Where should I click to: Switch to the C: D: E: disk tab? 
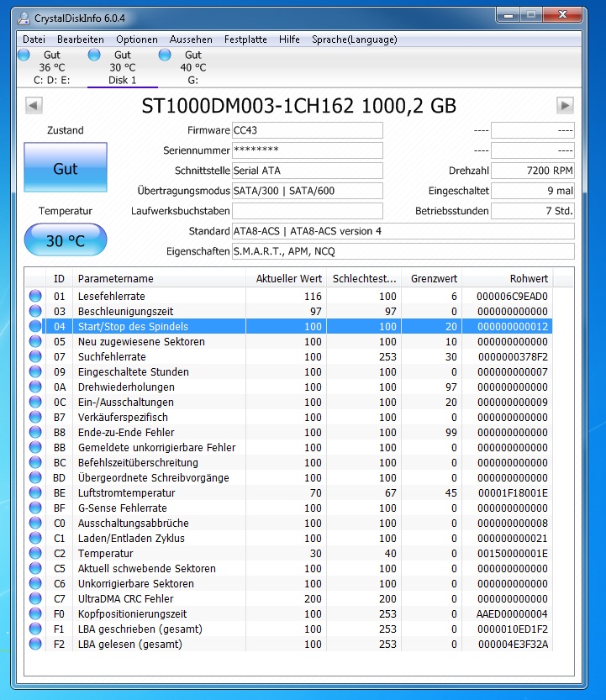(x=52, y=68)
